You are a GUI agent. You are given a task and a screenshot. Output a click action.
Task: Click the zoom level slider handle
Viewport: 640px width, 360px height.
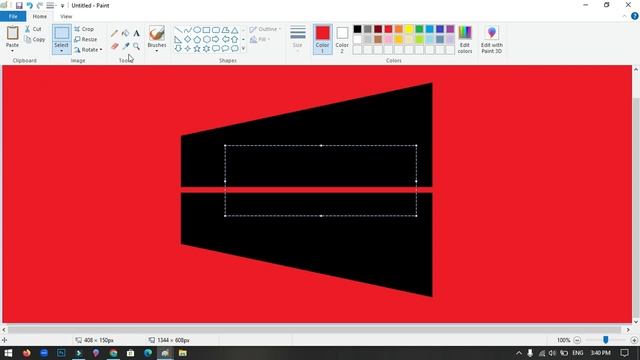[606, 340]
